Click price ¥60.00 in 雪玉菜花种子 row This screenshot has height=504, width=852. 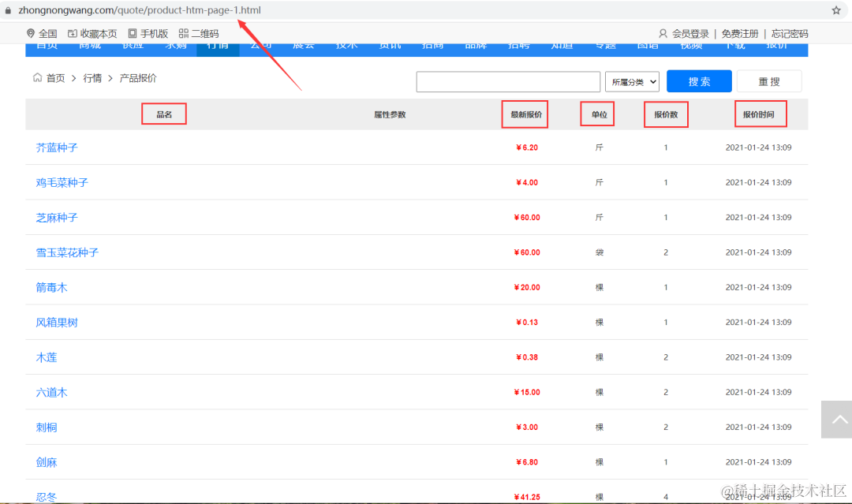tap(526, 252)
